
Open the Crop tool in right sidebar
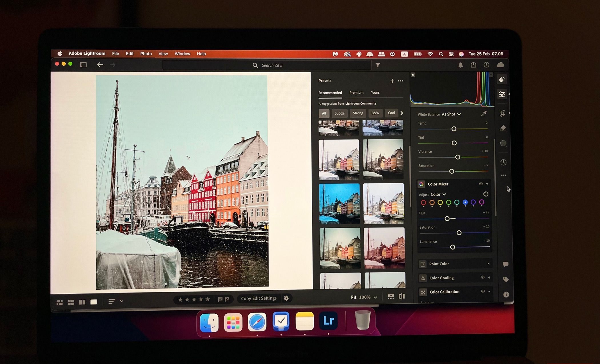(502, 113)
